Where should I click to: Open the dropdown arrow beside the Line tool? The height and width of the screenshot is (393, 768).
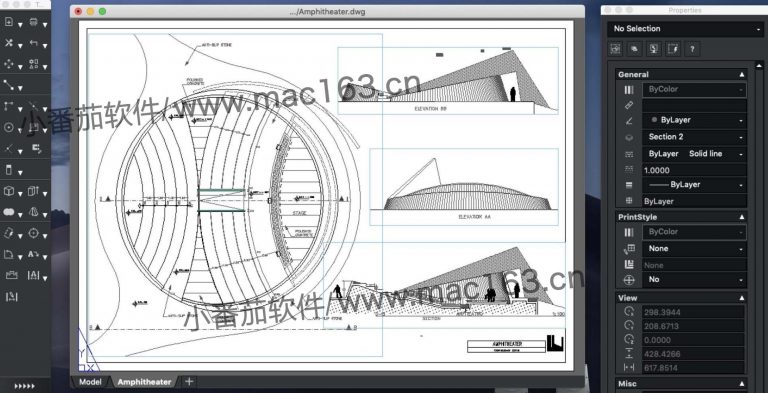click(20, 88)
